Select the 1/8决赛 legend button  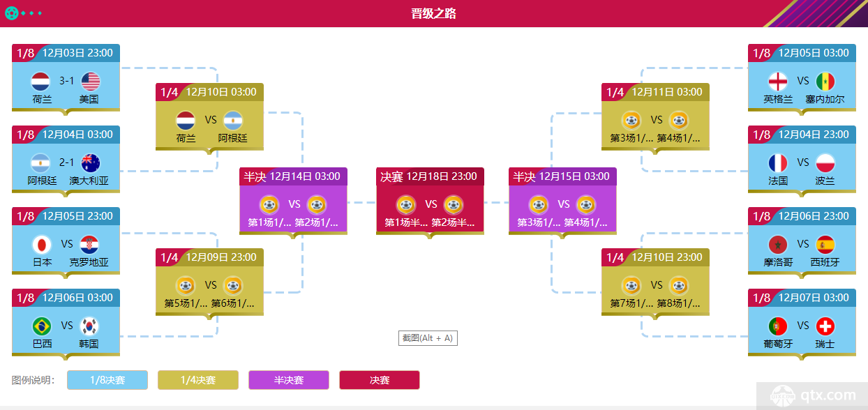coord(107,380)
